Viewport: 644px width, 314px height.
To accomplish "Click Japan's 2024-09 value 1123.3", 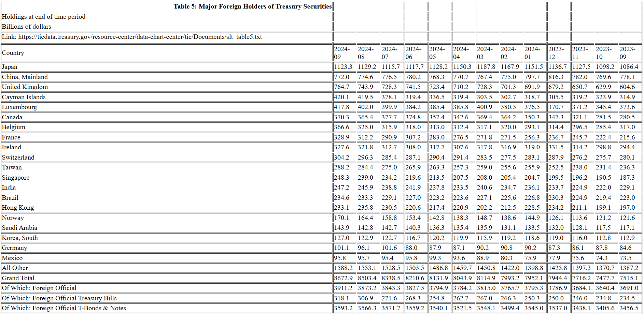I will [343, 67].
